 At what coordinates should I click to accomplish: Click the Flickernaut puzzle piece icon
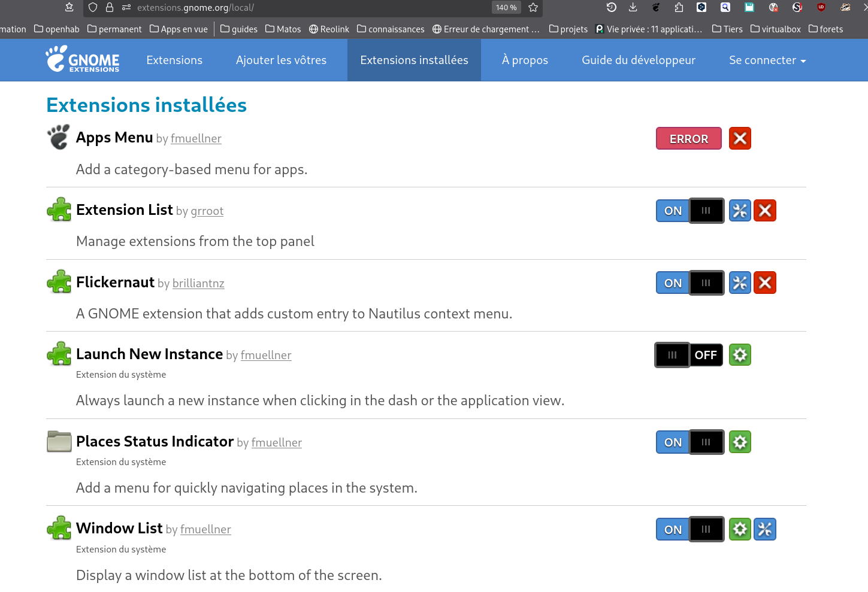click(x=59, y=282)
